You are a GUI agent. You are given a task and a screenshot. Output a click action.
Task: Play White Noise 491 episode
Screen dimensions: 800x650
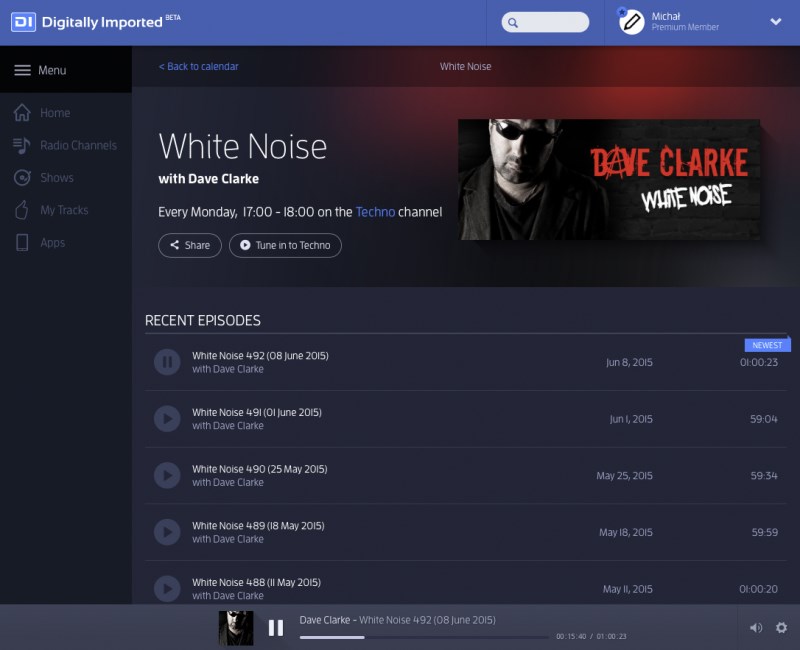[167, 419]
